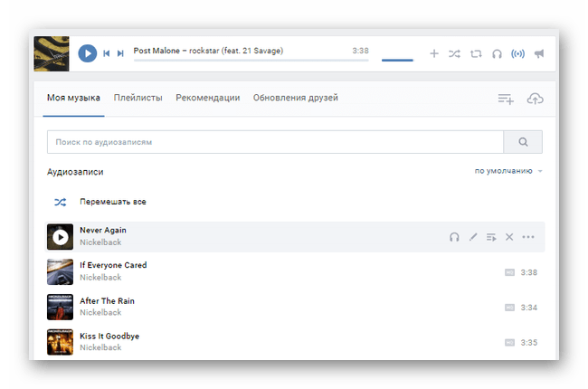Screen dimensions: 588x389
Task: Open more options for Never Again
Action: tap(528, 237)
